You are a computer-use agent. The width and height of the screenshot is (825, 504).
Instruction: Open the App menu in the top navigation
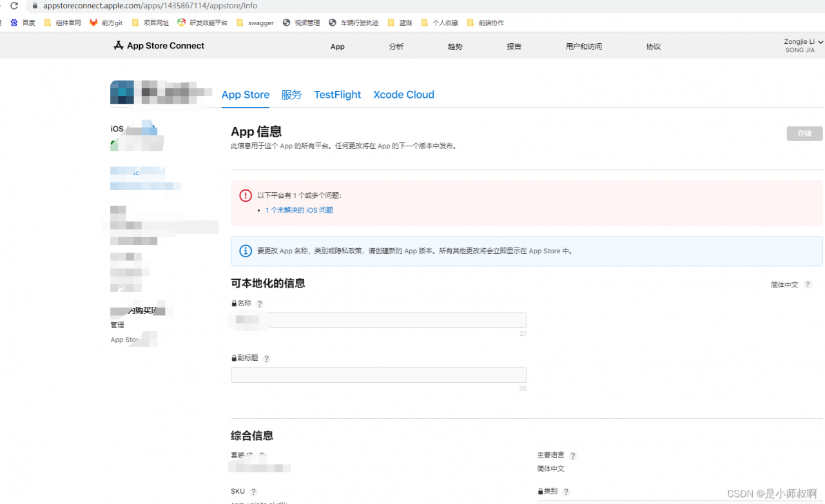[338, 46]
